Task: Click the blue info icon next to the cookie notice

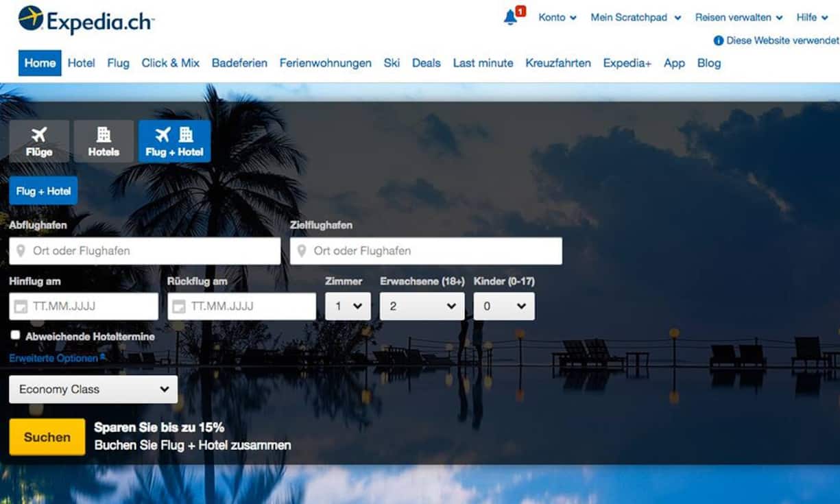Action: 717,40
